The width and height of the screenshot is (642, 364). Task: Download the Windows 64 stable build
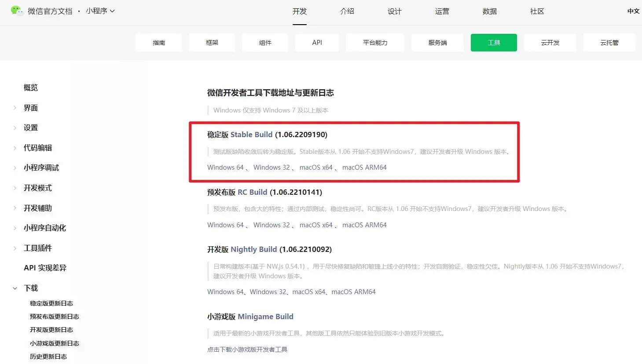pyautogui.click(x=225, y=167)
